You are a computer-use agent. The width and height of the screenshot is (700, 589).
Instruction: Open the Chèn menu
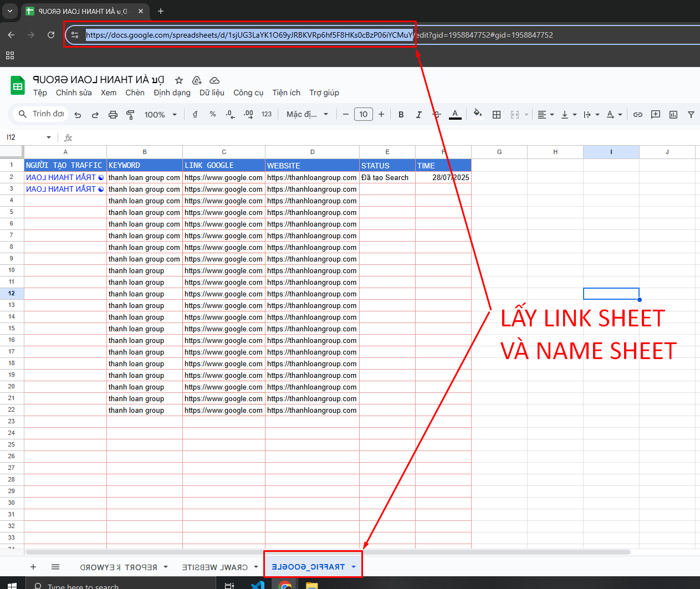click(135, 93)
